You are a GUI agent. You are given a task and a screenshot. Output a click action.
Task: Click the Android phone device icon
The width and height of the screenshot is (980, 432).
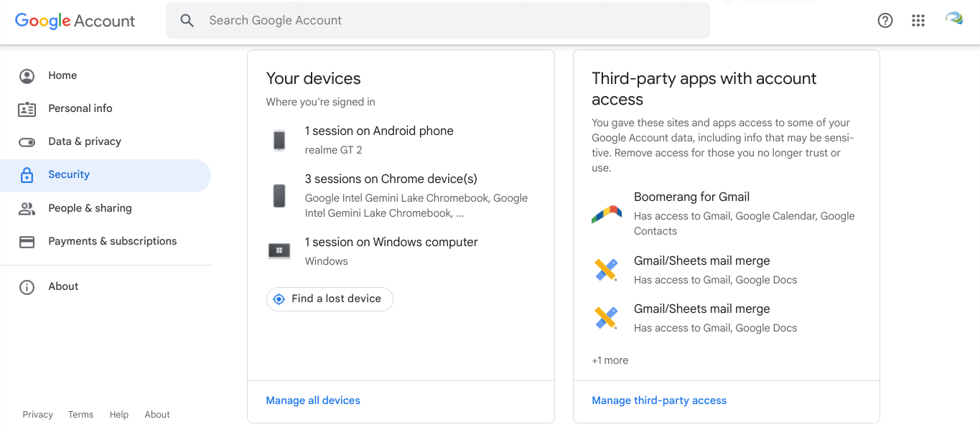coord(279,140)
